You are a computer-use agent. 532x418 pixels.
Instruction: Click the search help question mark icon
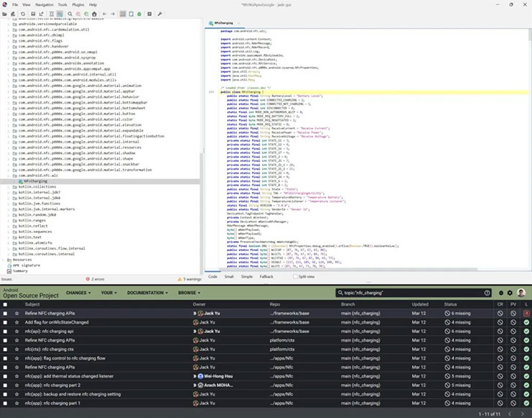pyautogui.click(x=487, y=293)
